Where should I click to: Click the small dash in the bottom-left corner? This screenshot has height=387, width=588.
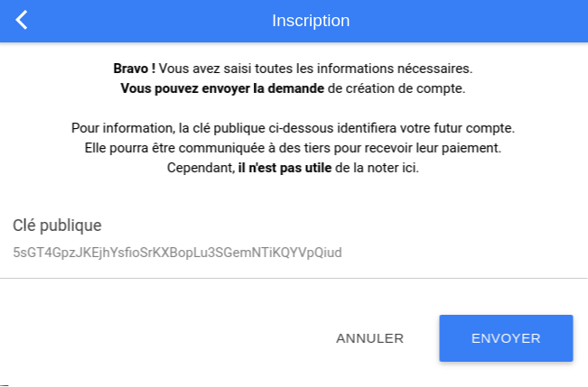pos(5,385)
